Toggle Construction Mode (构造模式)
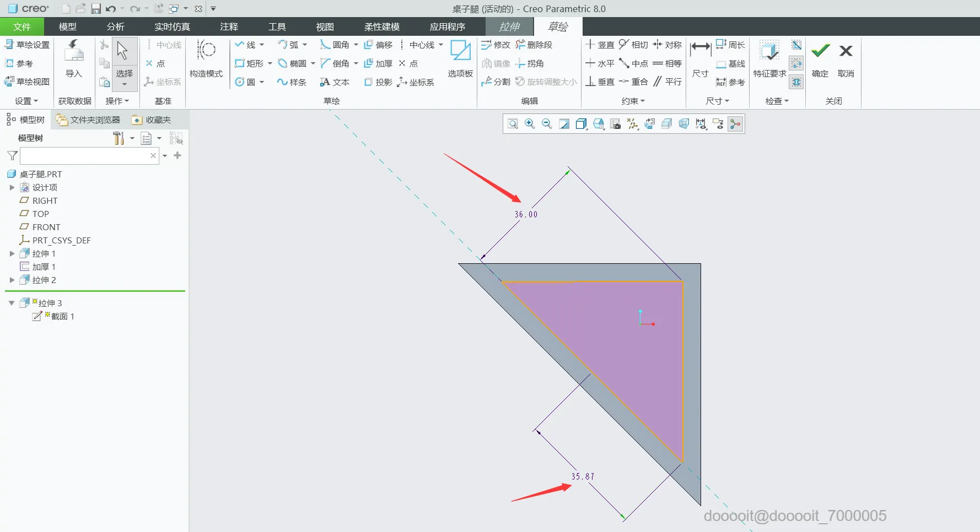Viewport: 980px width, 532px height. click(x=206, y=59)
